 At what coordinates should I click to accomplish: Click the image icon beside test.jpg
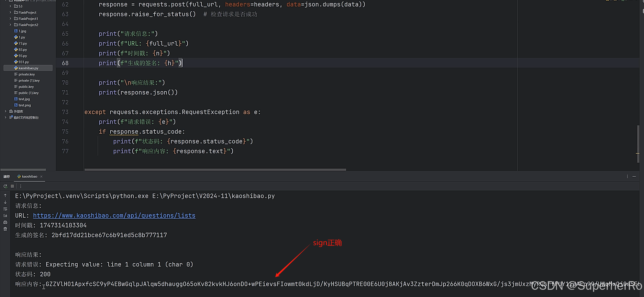[x=16, y=99]
